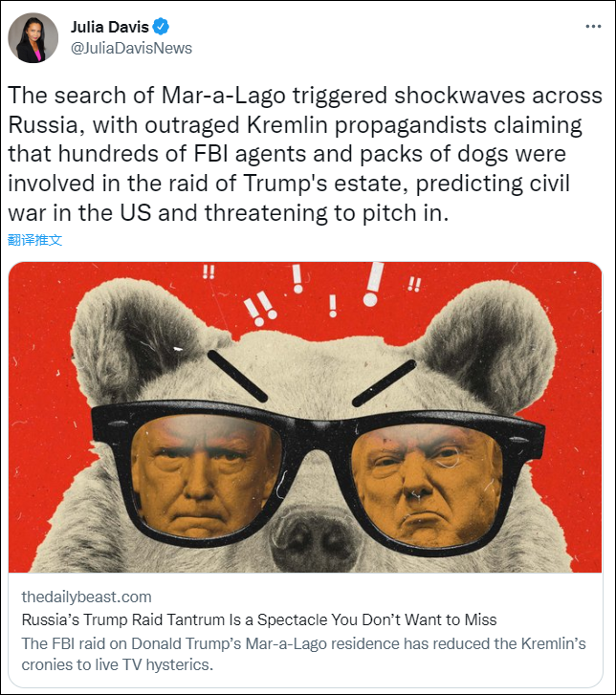This screenshot has height=695, width=616.
Task: Click the largest white exclamation mark
Action: 372,284
